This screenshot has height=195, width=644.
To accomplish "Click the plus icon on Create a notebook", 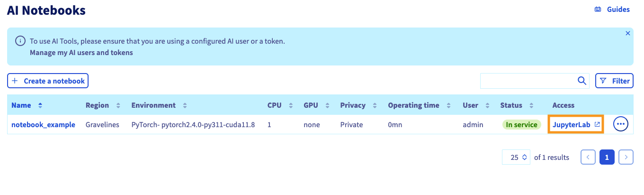I will (15, 81).
